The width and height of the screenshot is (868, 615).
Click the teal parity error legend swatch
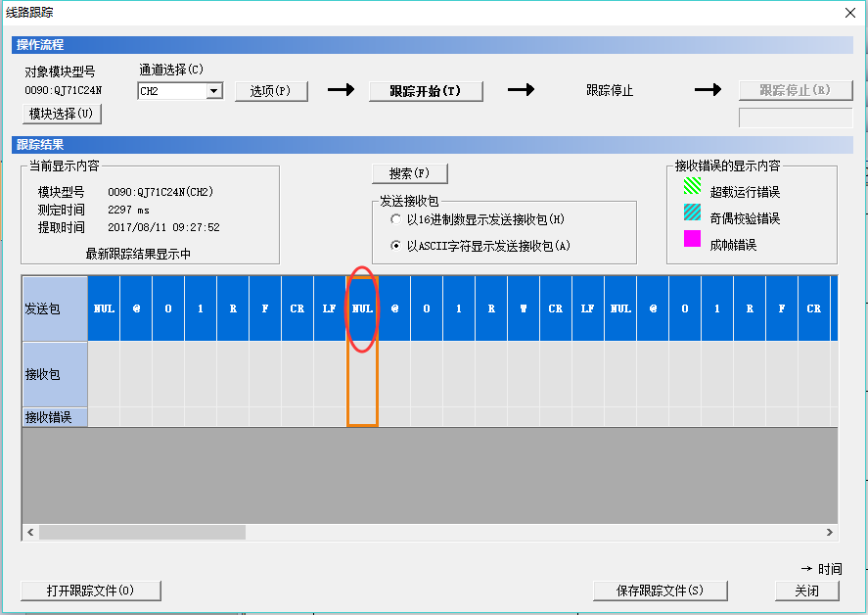[x=692, y=212]
